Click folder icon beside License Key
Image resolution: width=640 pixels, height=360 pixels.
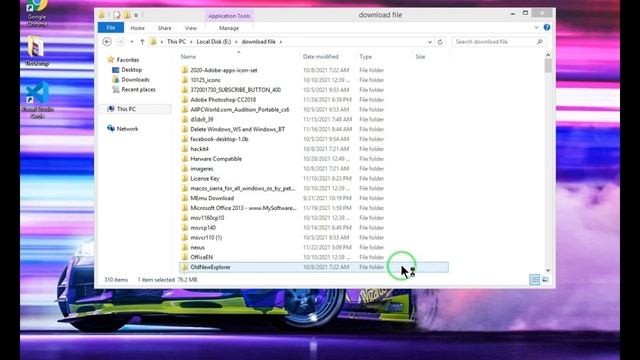184,178
